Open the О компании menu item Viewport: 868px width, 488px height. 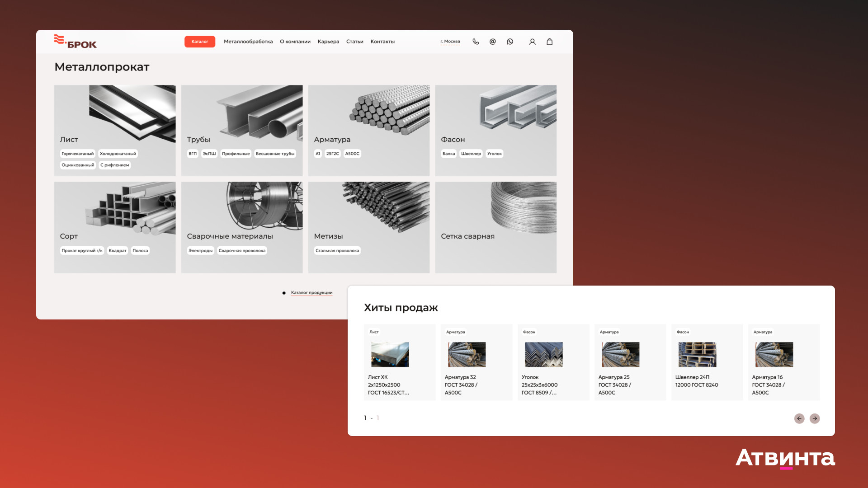(295, 42)
